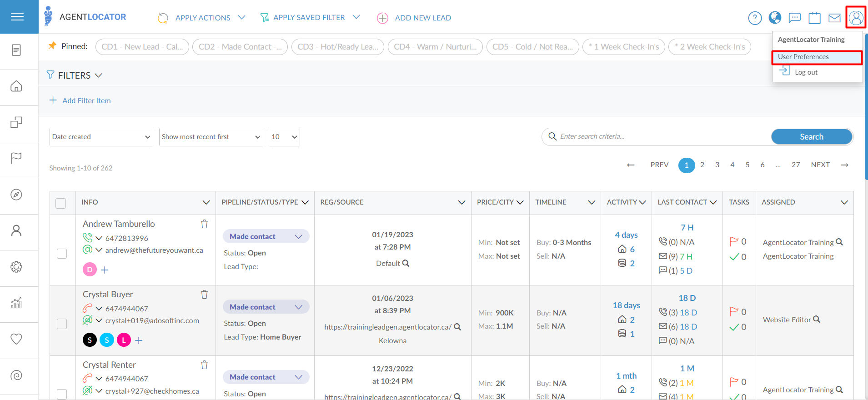Add a tag to Crystal Buyer with plus
Viewport: 868px width, 400px height.
click(139, 340)
